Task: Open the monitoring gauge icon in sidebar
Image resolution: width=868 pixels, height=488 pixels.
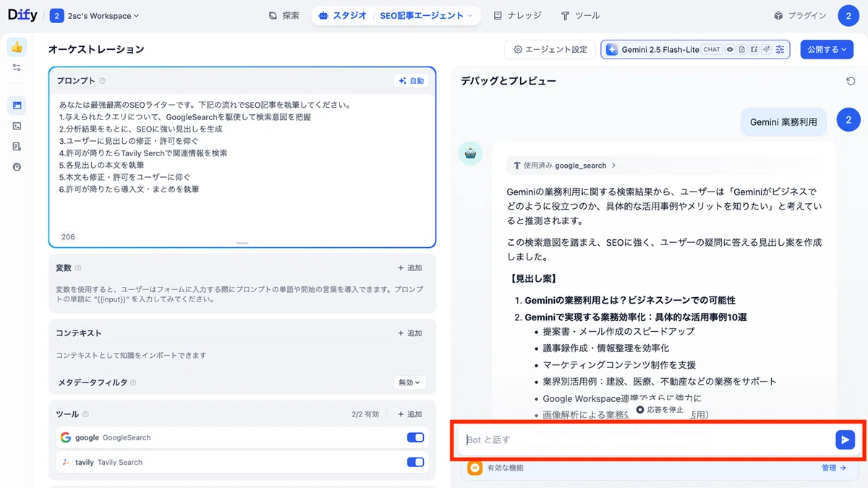Action: pos(17,166)
